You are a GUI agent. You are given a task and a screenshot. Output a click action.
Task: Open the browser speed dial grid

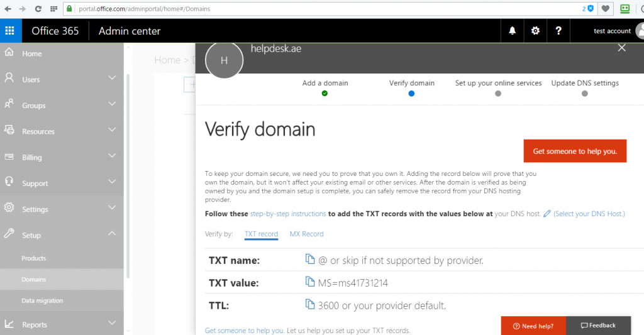[x=53, y=9]
